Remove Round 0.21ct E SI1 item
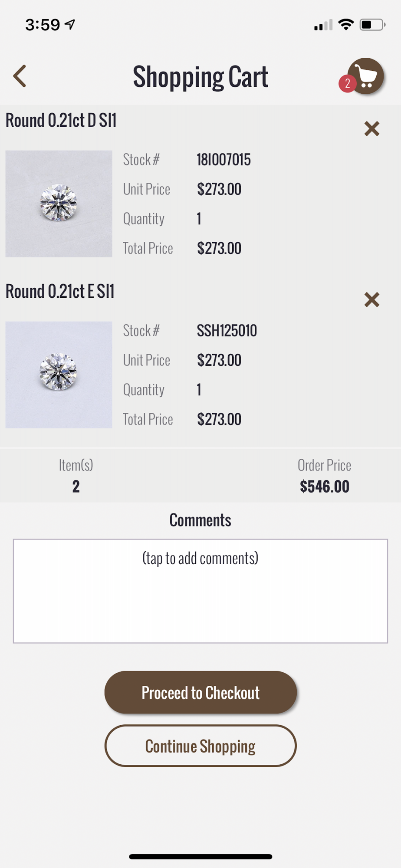Screen dimensions: 401x868 (x=372, y=300)
